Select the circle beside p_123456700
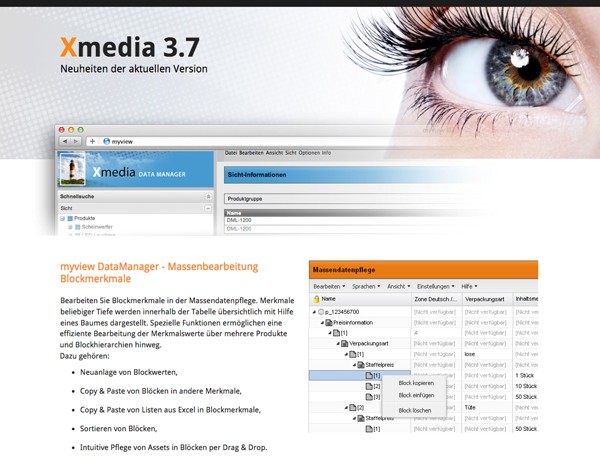 321,312
